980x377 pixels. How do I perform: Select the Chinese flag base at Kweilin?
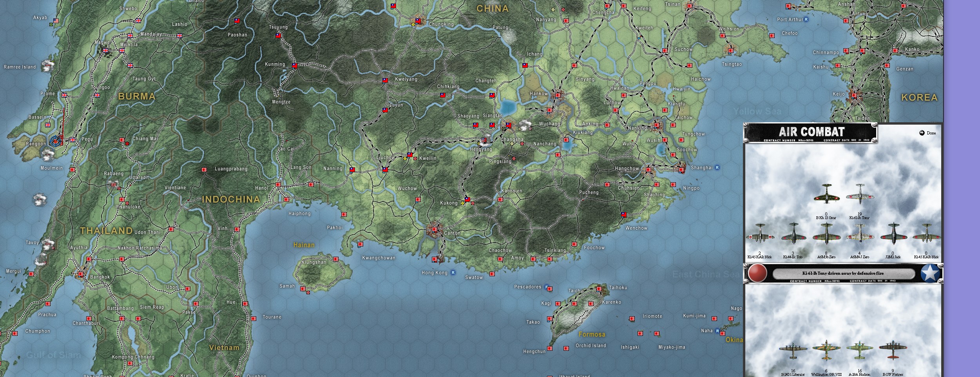[x=410, y=155]
